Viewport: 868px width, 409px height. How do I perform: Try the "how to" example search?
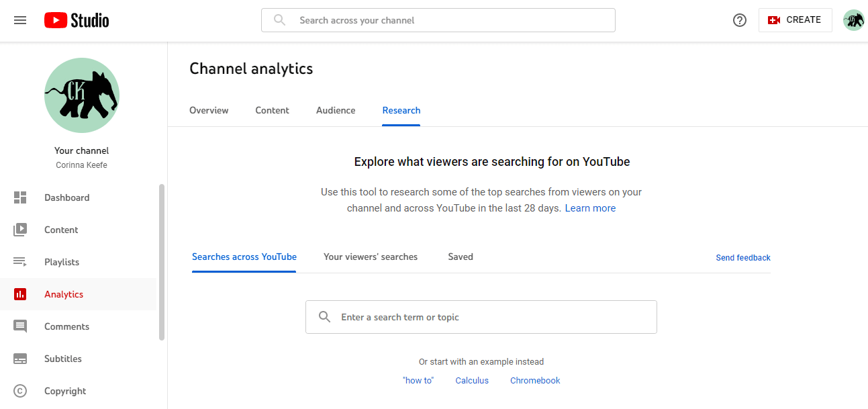(418, 380)
